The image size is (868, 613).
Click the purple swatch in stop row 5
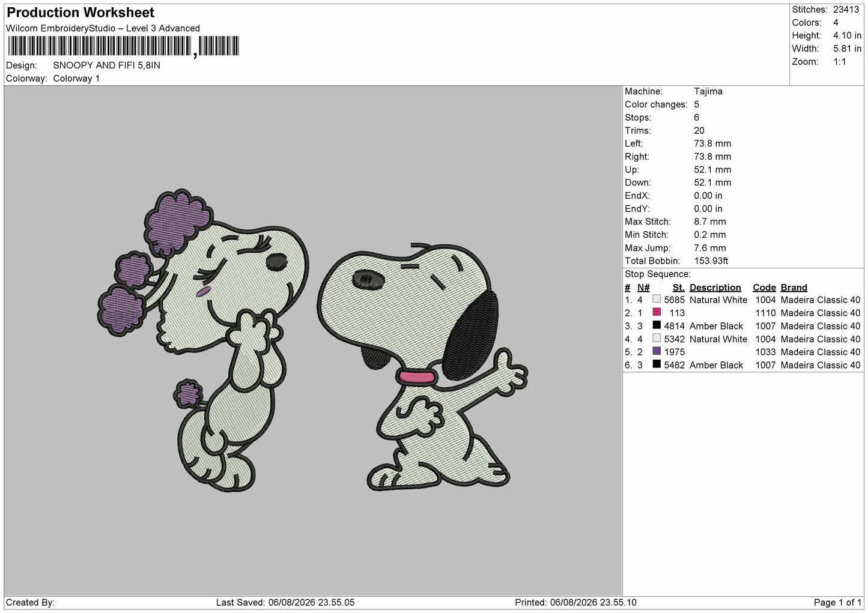coord(657,351)
